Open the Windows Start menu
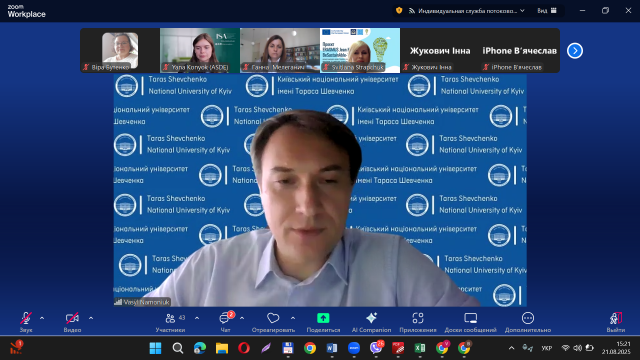 tap(156, 348)
